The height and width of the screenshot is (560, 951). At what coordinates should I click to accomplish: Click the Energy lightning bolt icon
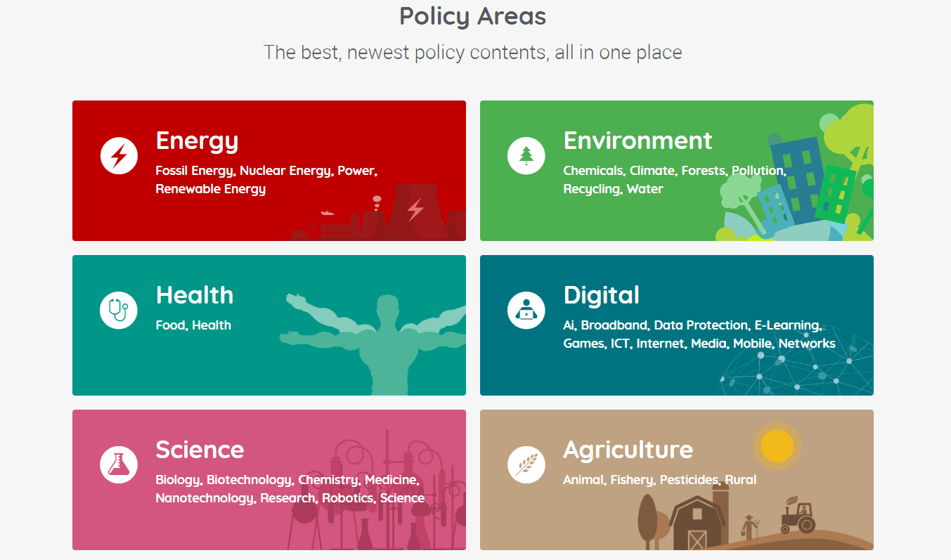(x=119, y=155)
